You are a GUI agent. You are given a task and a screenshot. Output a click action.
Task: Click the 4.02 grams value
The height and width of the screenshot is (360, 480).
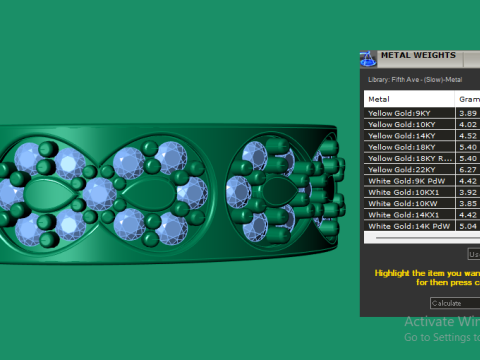point(468,125)
